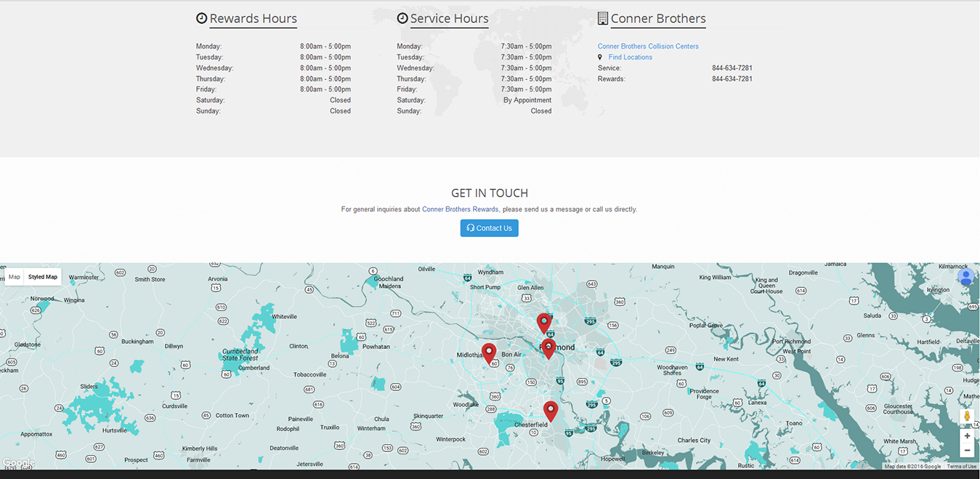Open the map Terms of Use link
Screen dimensions: 980x479
point(962,467)
